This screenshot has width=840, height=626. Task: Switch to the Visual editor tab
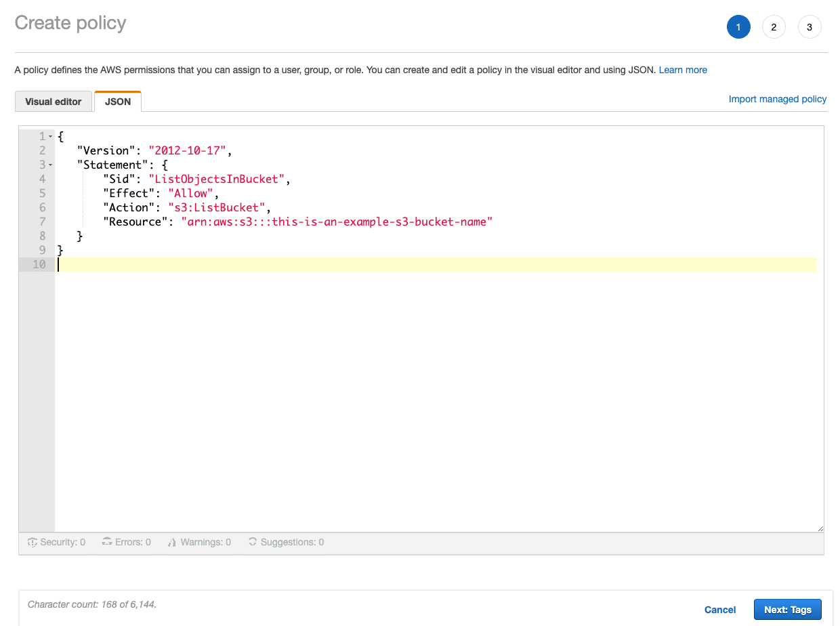(x=54, y=102)
